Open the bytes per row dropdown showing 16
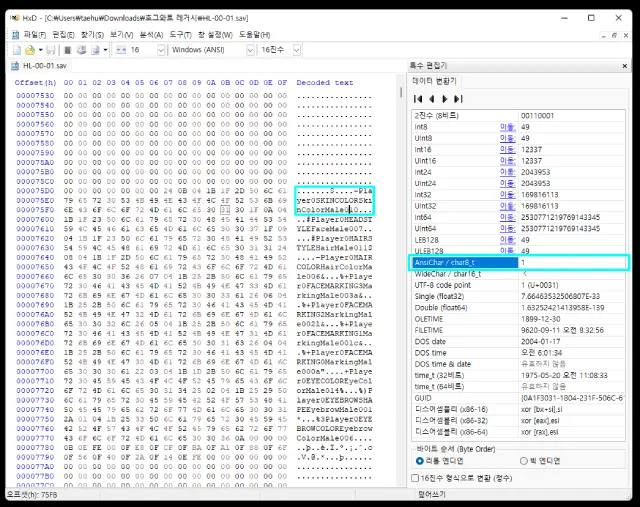 click(161, 50)
